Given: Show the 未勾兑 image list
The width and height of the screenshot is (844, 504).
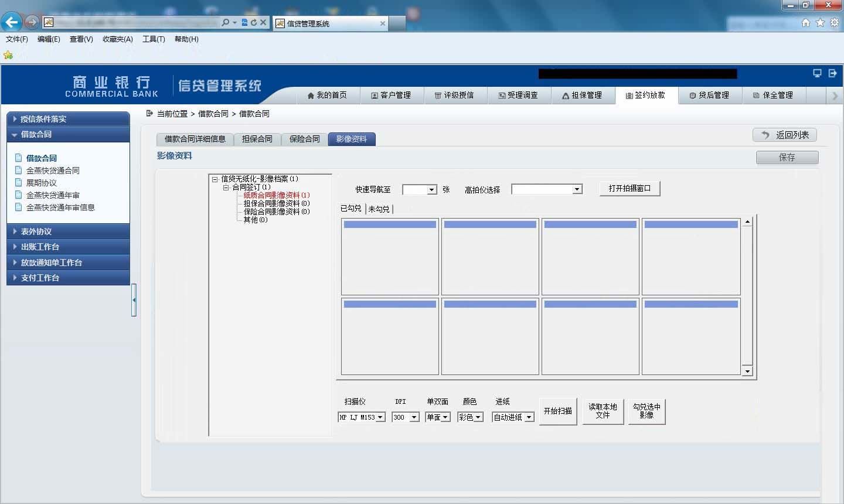Looking at the screenshot, I should click(379, 209).
